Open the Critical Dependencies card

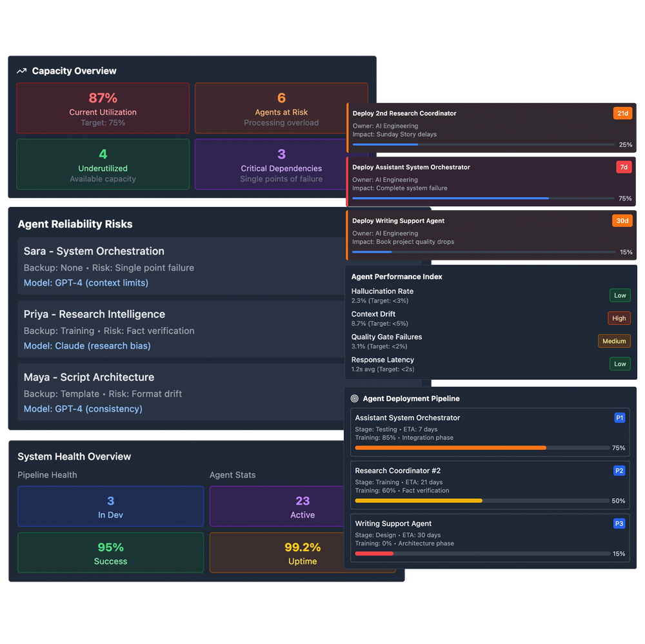coord(281,164)
